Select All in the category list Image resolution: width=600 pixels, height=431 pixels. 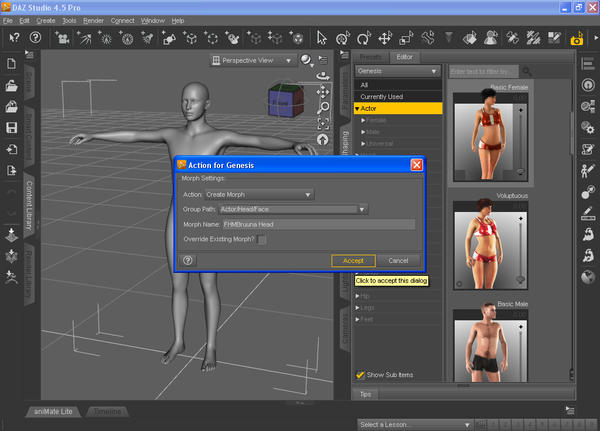click(x=398, y=85)
